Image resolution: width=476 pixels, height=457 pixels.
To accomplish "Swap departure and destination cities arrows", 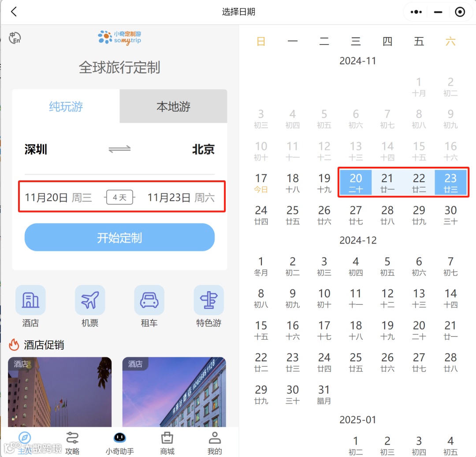I will coord(119,149).
